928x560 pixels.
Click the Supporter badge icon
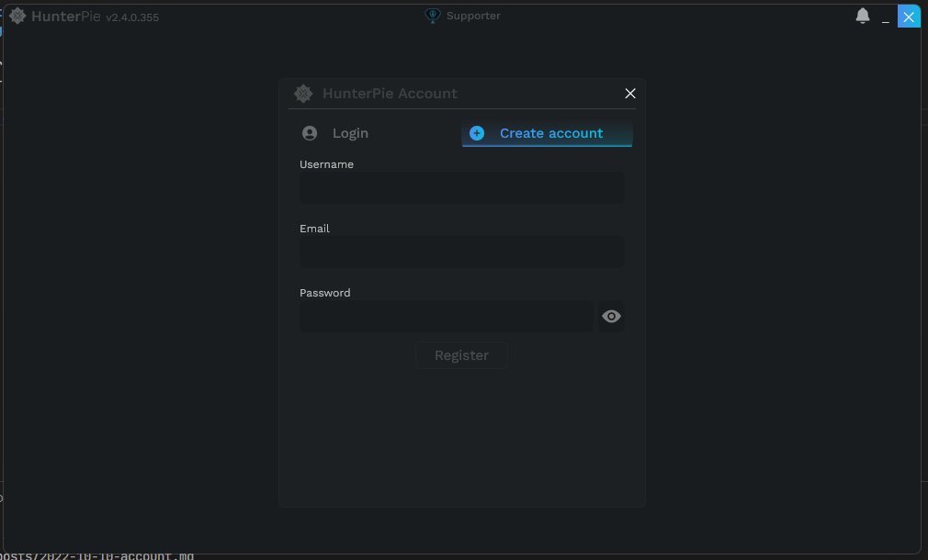433,16
